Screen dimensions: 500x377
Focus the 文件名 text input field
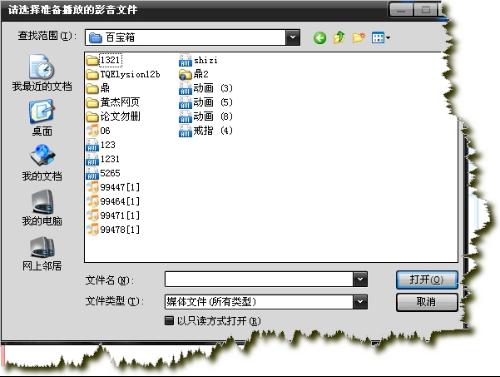pyautogui.click(x=259, y=279)
